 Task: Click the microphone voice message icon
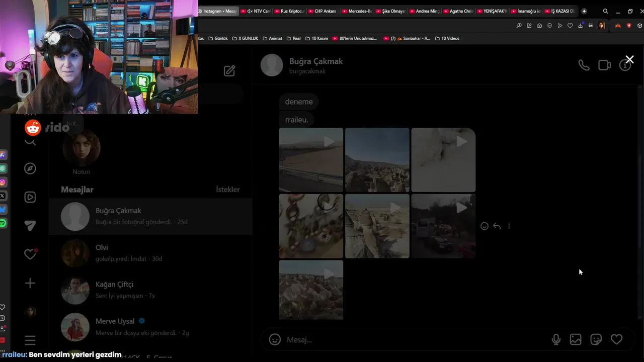556,339
